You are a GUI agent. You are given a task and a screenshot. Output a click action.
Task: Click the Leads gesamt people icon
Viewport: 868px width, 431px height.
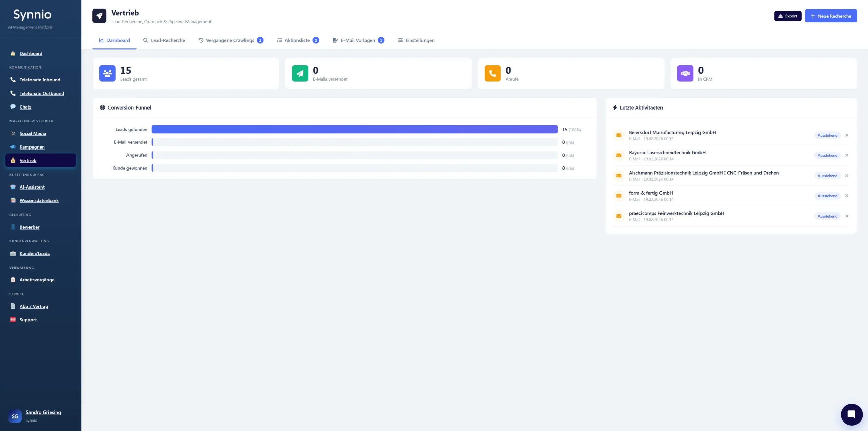coord(107,73)
